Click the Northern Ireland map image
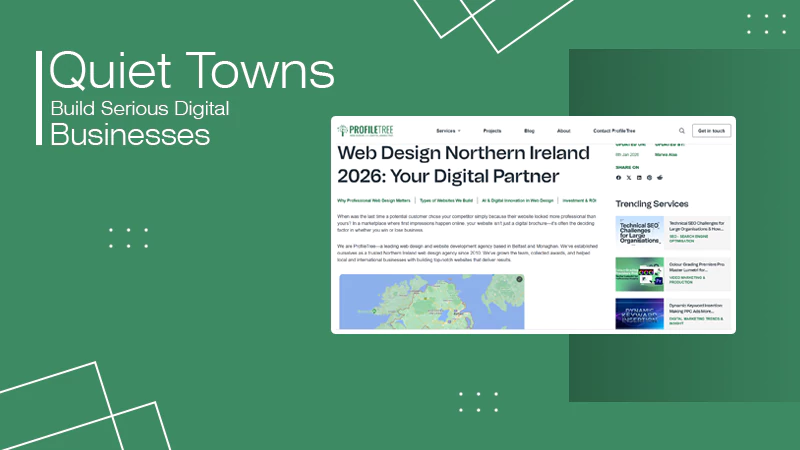800x450 pixels. [x=432, y=302]
